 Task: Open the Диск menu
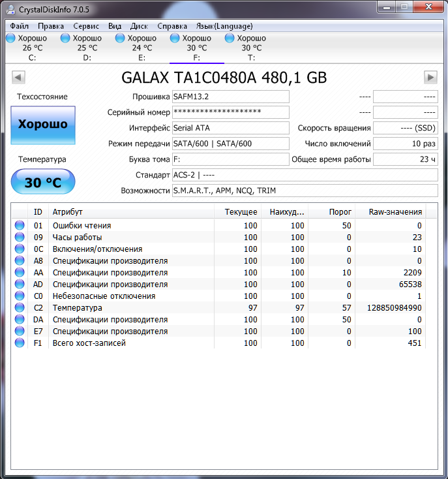coord(139,26)
